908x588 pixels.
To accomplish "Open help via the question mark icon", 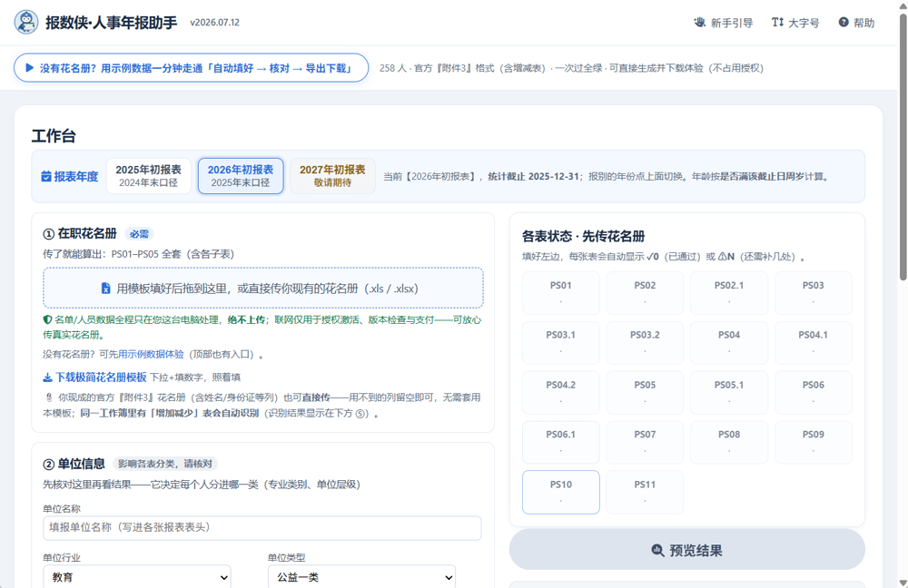I will [x=844, y=23].
